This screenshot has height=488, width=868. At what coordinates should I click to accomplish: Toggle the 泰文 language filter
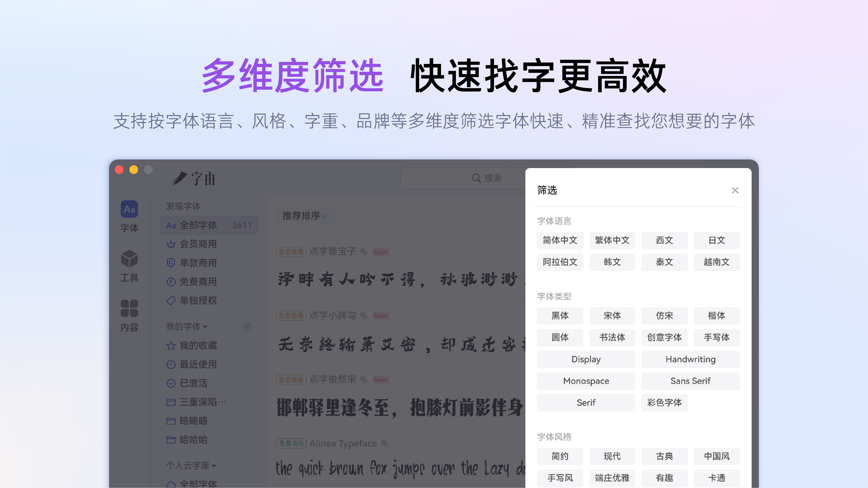tap(664, 262)
